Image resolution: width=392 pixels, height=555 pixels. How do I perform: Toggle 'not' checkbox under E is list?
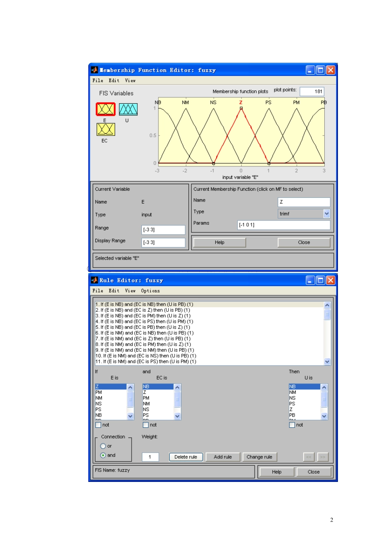(x=98, y=425)
